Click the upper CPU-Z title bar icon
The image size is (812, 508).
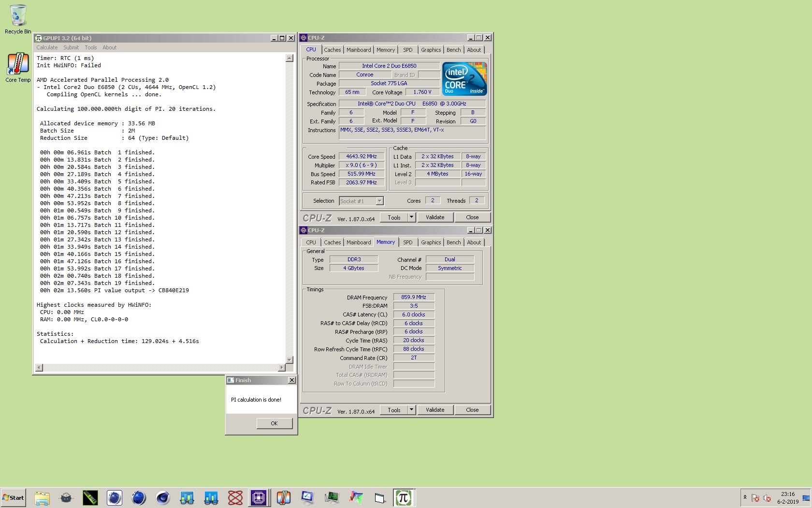(304, 38)
